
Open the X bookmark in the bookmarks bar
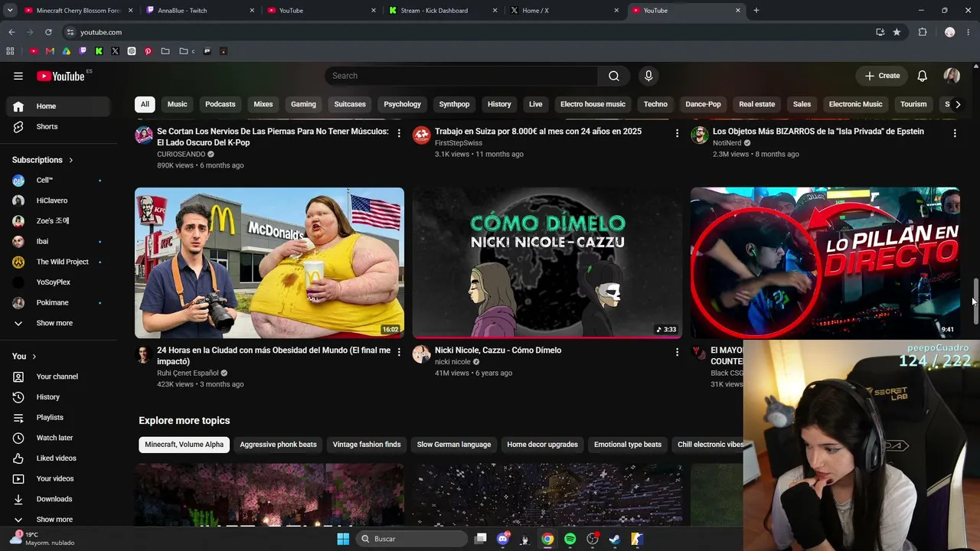coord(115,51)
